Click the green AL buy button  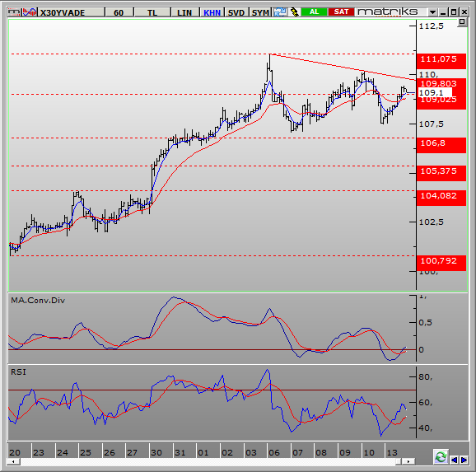pos(315,12)
